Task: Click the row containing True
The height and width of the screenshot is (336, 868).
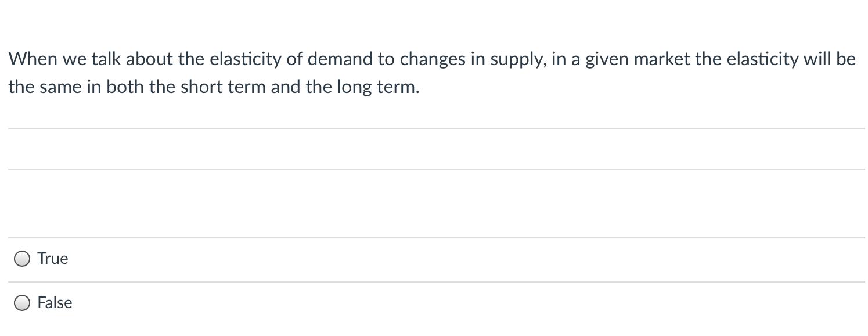Action: pyautogui.click(x=232, y=259)
